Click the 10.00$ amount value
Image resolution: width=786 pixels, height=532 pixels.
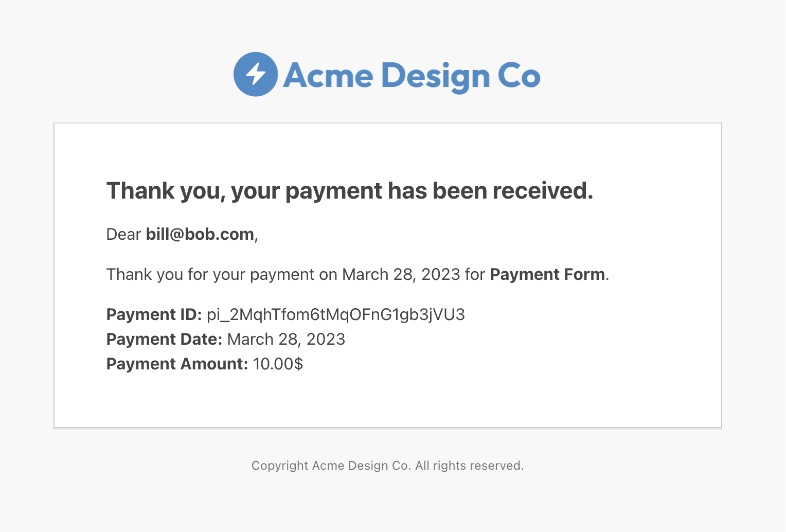278,364
